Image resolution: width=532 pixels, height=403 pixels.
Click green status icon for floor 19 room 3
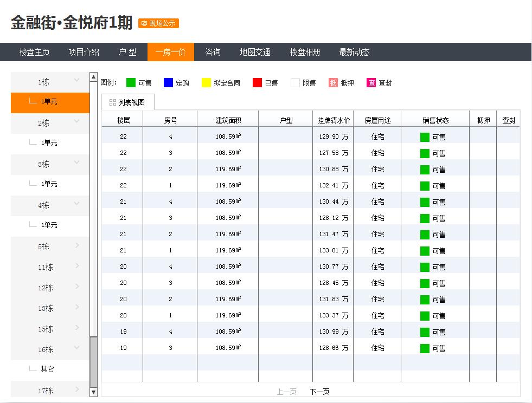[x=425, y=348]
